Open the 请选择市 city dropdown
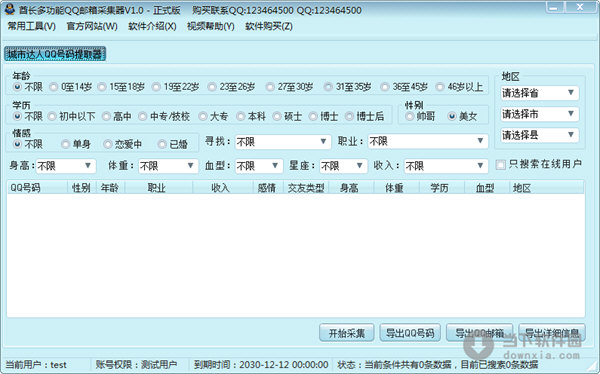Viewport: 600px width, 374px height. pos(540,114)
